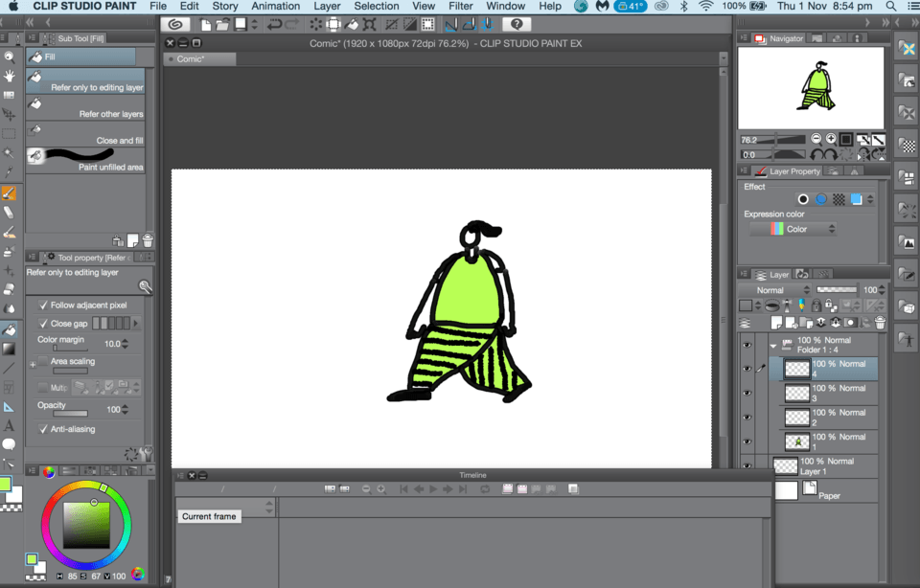Uncheck 'Follow adjacent pixel' checkbox
This screenshot has height=588, width=920.
[x=43, y=305]
